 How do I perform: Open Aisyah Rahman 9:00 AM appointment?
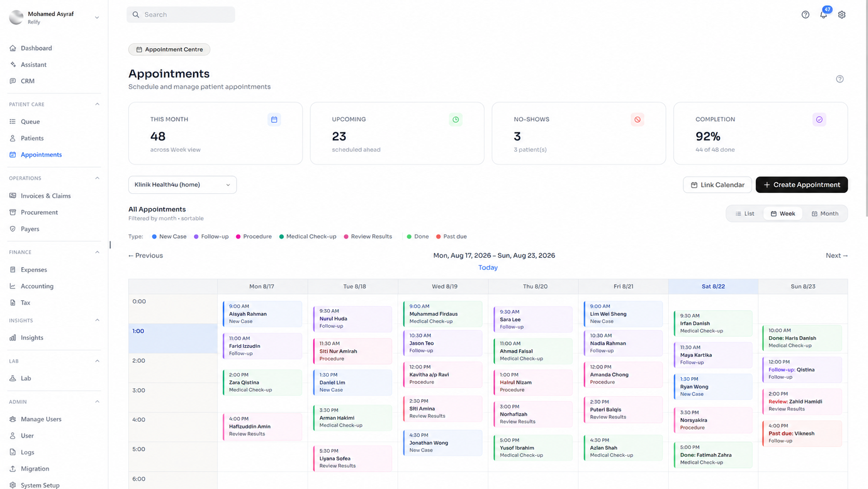click(262, 314)
